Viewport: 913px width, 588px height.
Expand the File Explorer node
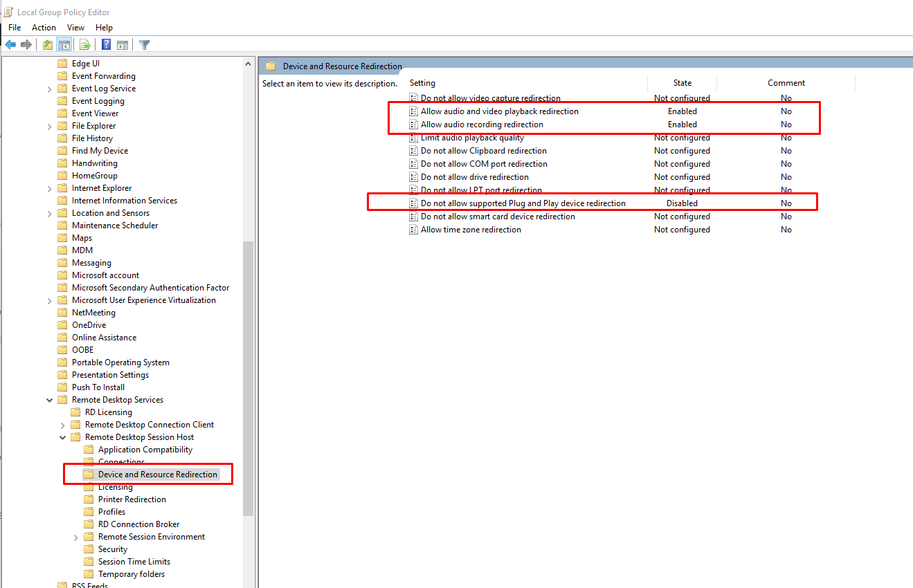coord(50,127)
